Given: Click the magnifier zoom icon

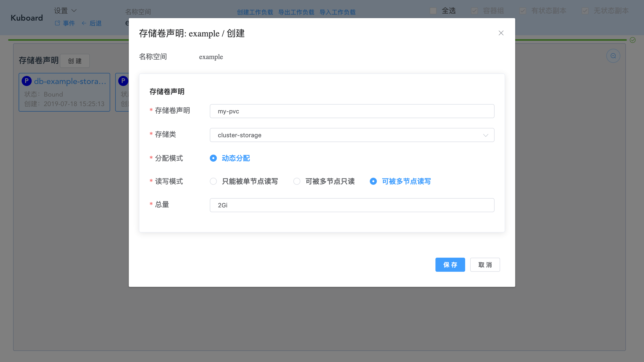Looking at the screenshot, I should (x=613, y=56).
